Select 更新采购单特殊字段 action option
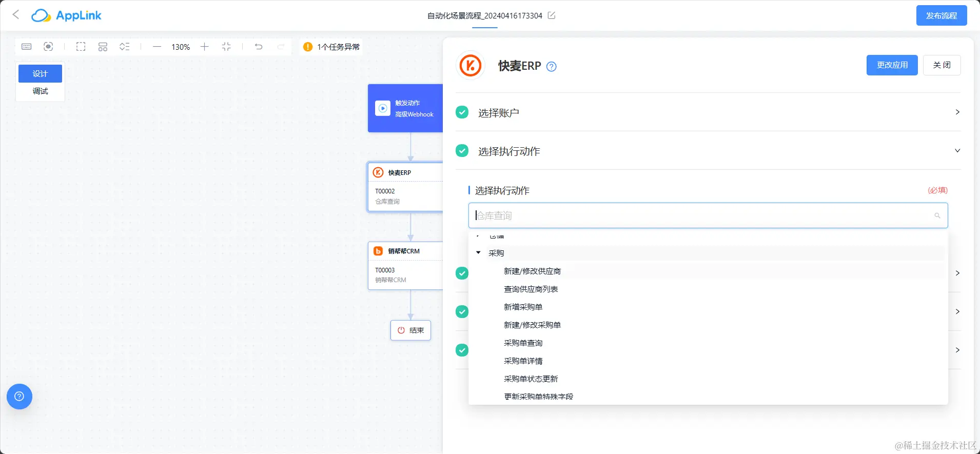The width and height of the screenshot is (980, 454). click(538, 397)
